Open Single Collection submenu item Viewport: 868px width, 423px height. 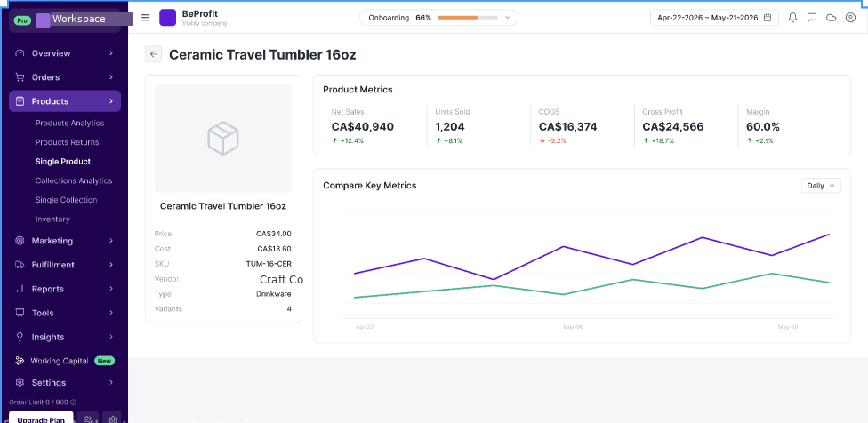pos(66,200)
